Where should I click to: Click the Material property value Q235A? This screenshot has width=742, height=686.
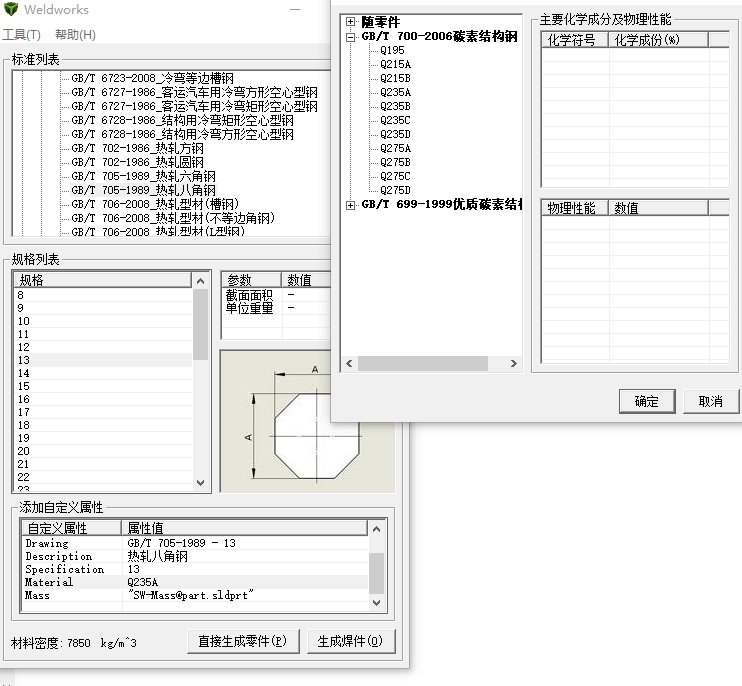coord(142,582)
